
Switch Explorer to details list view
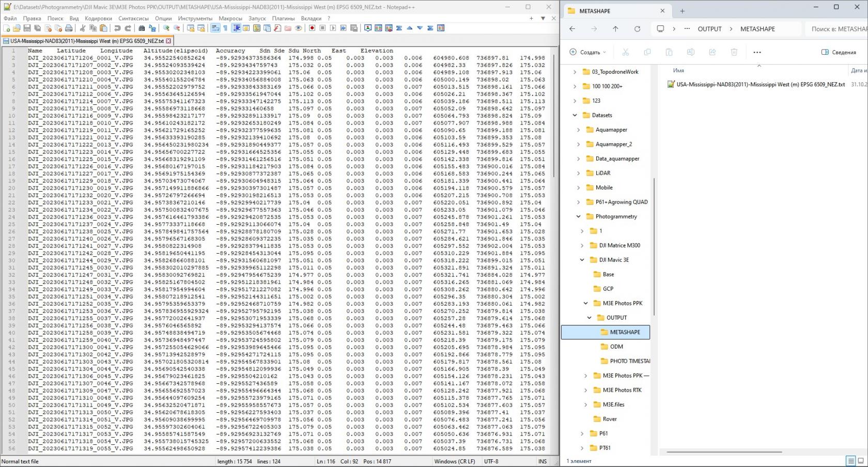coord(850,461)
